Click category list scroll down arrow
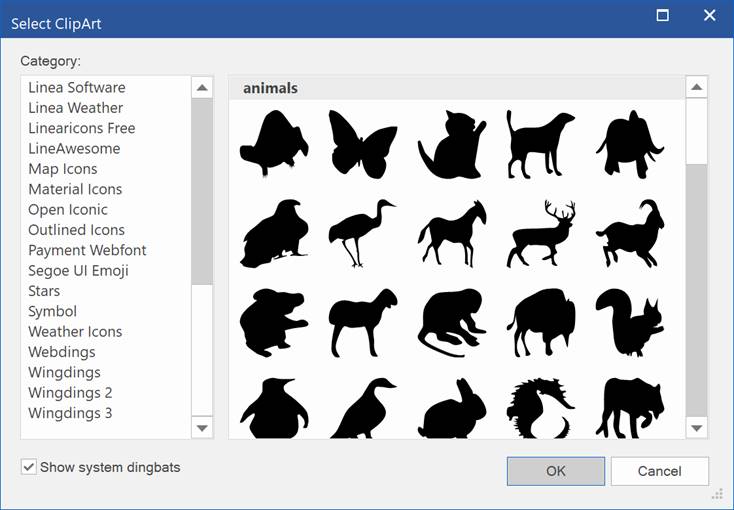This screenshot has height=510, width=734. (202, 428)
